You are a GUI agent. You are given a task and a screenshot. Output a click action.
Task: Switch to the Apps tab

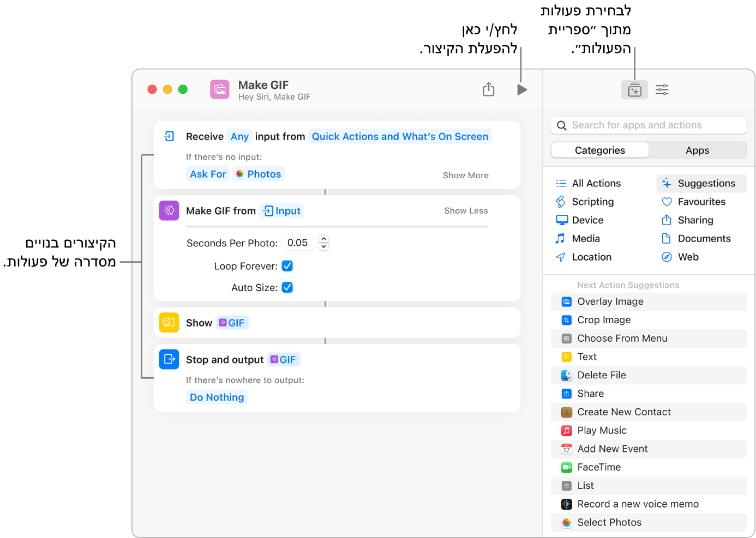[697, 150]
